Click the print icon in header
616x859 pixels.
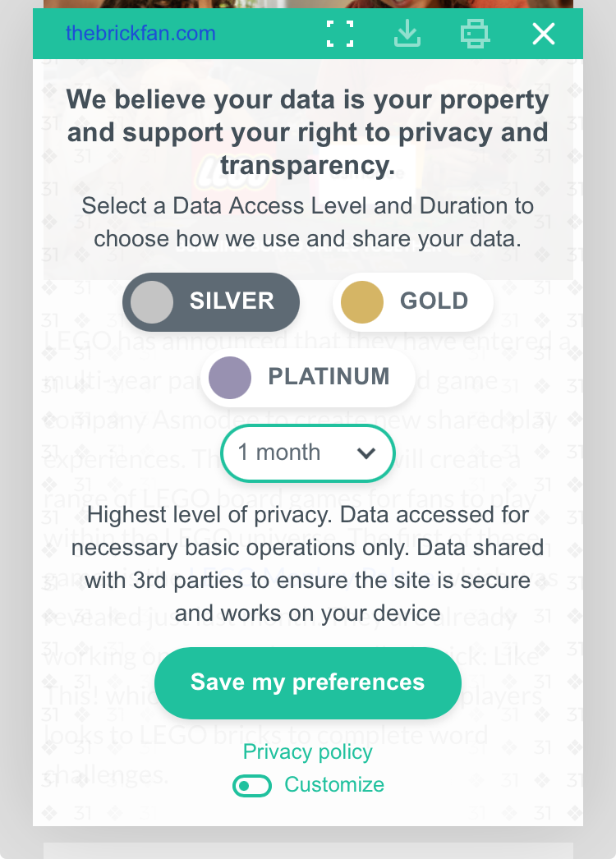pyautogui.click(x=475, y=34)
